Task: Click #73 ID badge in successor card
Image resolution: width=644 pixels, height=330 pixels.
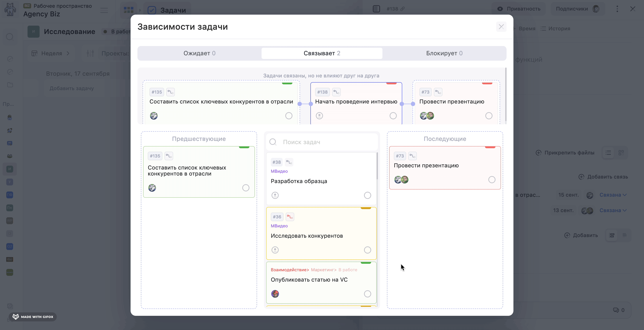Action: (400, 156)
